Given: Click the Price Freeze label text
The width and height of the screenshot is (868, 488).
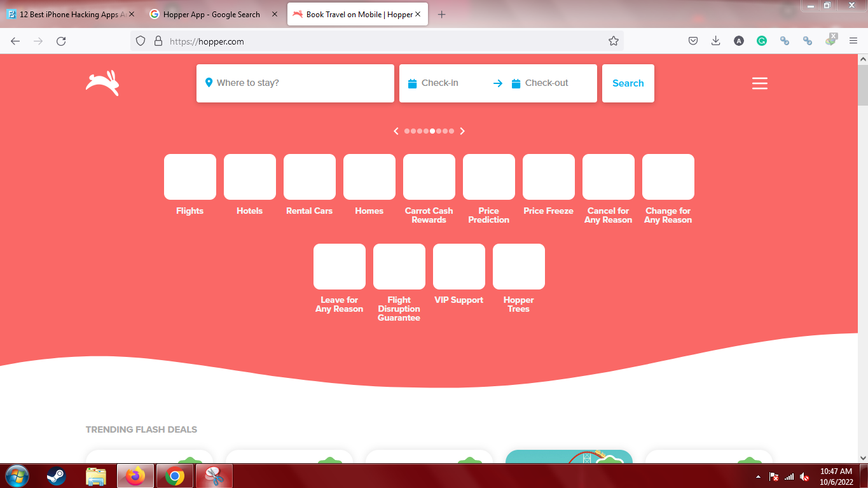Looking at the screenshot, I should [549, 211].
